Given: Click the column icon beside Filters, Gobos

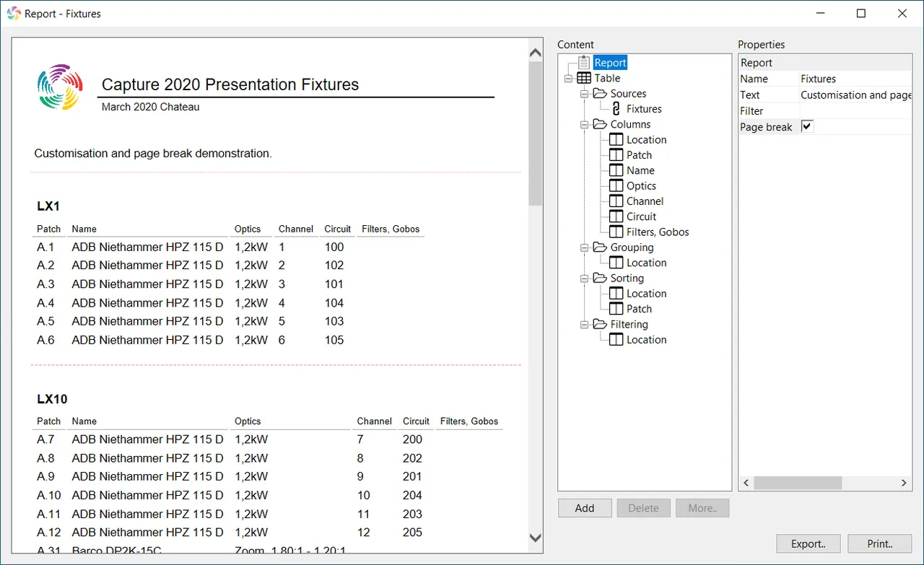Looking at the screenshot, I should coord(616,232).
